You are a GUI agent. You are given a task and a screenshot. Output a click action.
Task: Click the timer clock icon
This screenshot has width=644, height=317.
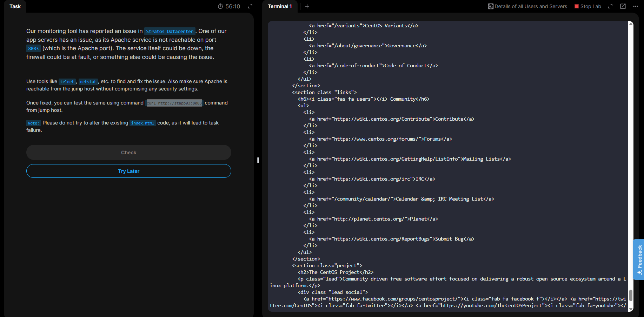(x=220, y=6)
